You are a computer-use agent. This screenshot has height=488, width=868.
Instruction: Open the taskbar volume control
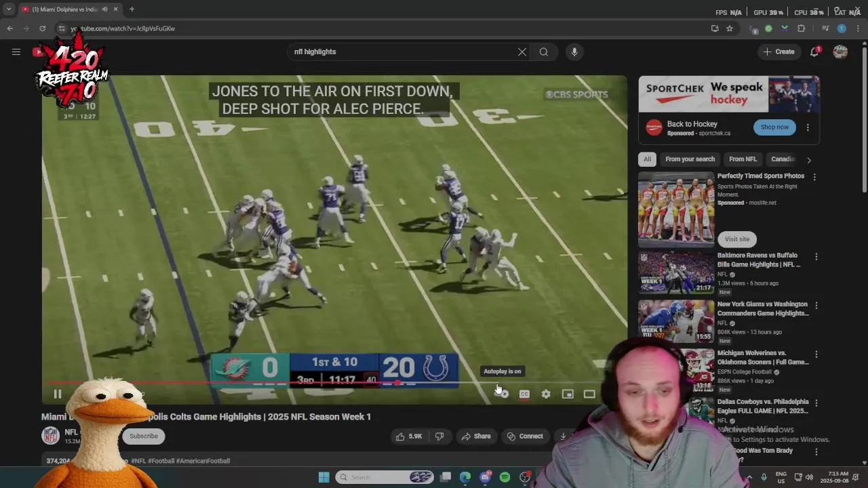coord(809,477)
